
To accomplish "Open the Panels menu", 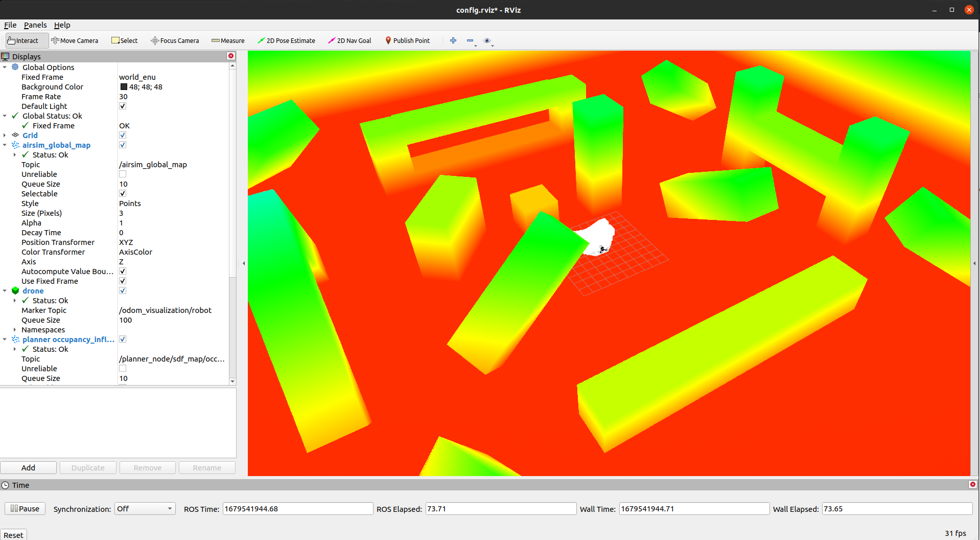I will point(35,25).
